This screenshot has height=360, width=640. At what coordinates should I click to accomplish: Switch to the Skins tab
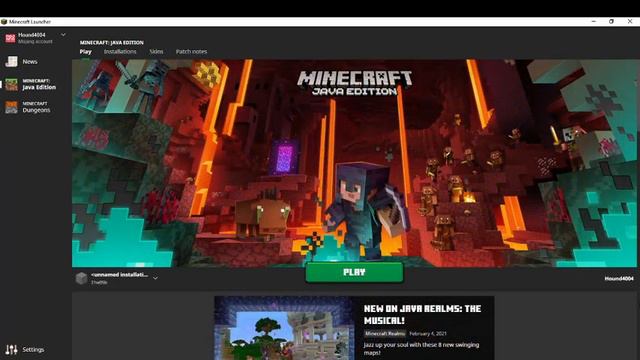[156, 51]
